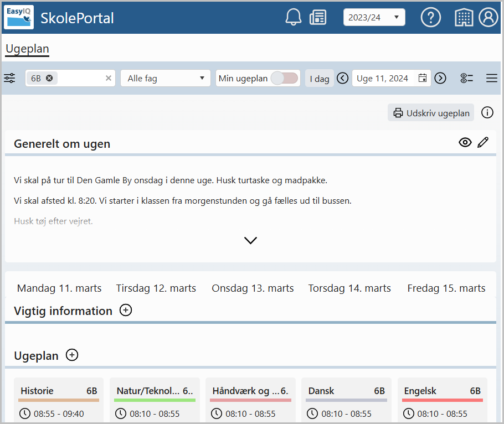Open the filter sliders icon

[9, 78]
